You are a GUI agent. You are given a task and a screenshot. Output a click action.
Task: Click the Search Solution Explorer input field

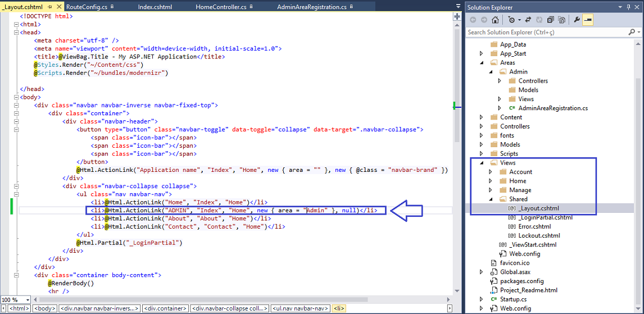(547, 32)
